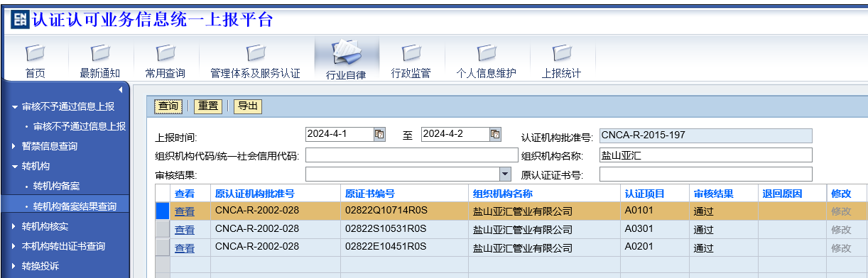Click the end date field 2024-4-2
Image resolution: width=868 pixels, height=278 pixels.
point(455,133)
